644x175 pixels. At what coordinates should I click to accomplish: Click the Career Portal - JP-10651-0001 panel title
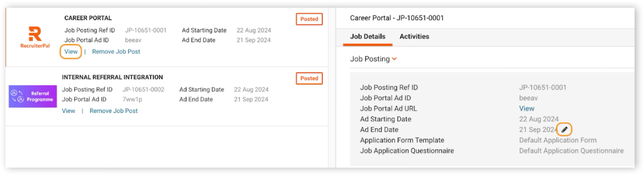click(x=397, y=18)
